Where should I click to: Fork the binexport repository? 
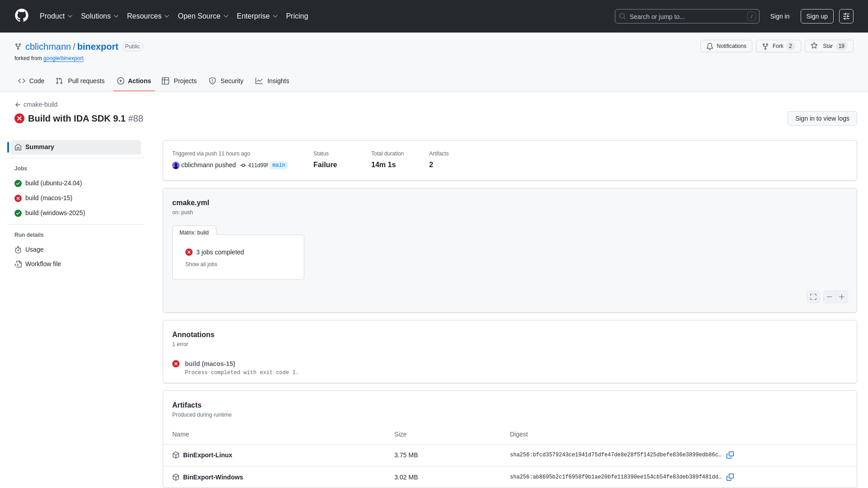[x=778, y=46]
